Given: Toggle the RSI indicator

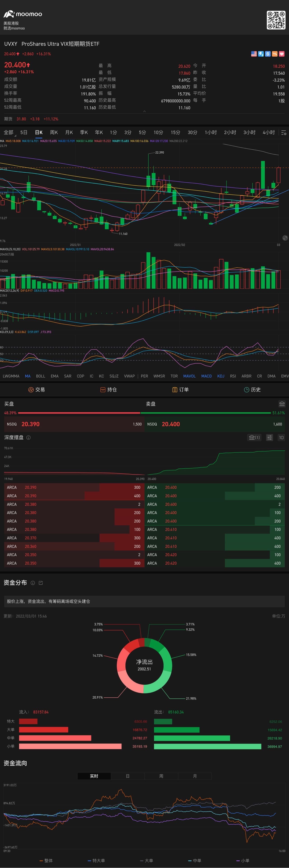Looking at the screenshot, I should point(233,376).
